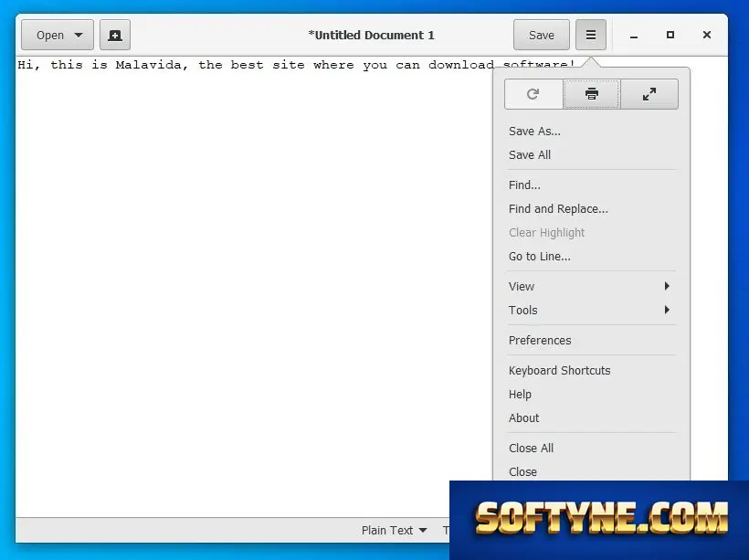
Task: Click the new document icon
Action: coord(115,35)
